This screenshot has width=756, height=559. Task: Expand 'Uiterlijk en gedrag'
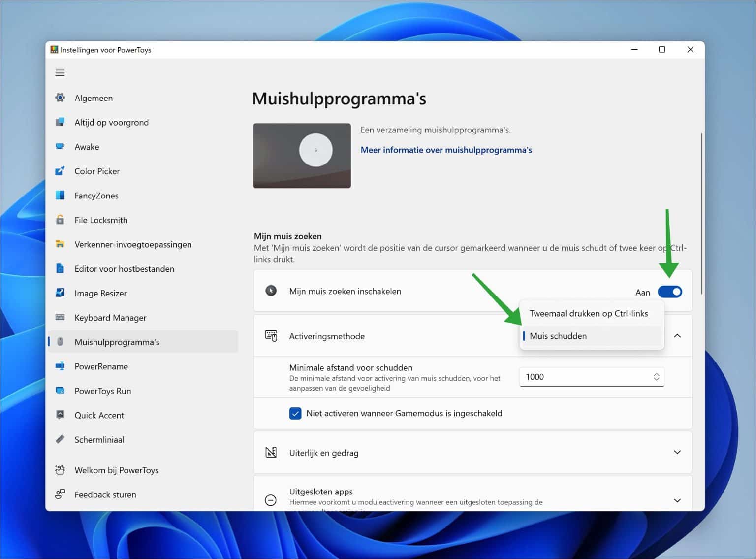tap(678, 452)
